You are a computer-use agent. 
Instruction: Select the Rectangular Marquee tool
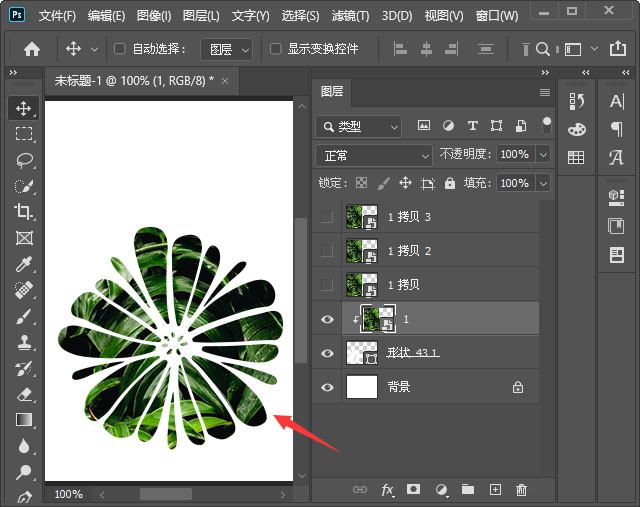click(24, 134)
